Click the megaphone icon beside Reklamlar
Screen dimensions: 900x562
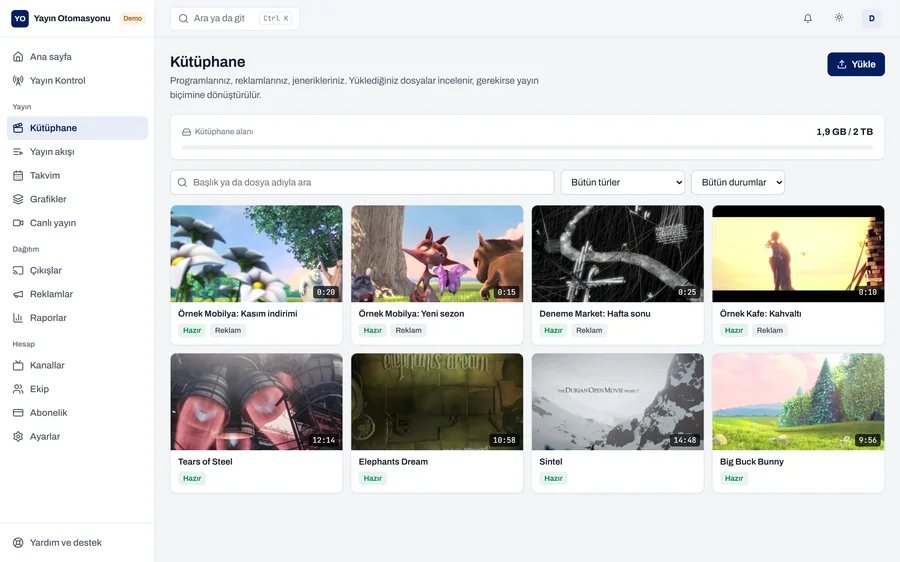point(18,294)
